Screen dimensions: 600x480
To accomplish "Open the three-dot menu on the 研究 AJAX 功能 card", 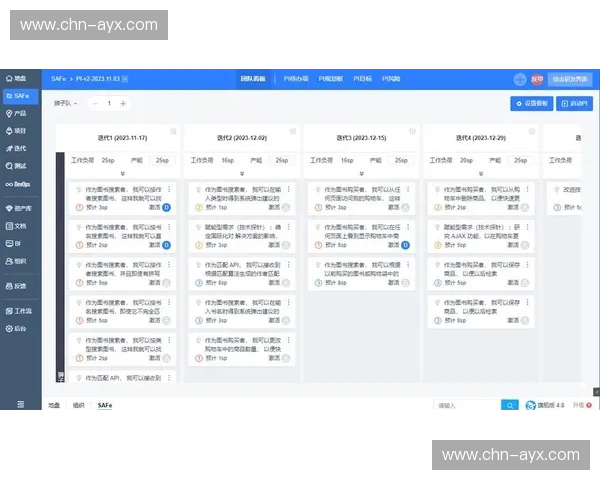I will point(527,227).
